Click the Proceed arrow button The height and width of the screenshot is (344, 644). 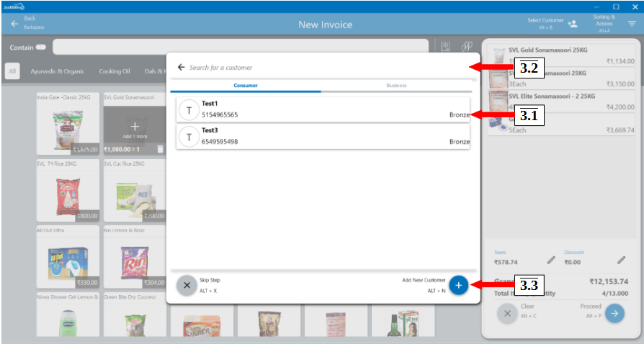tap(614, 314)
